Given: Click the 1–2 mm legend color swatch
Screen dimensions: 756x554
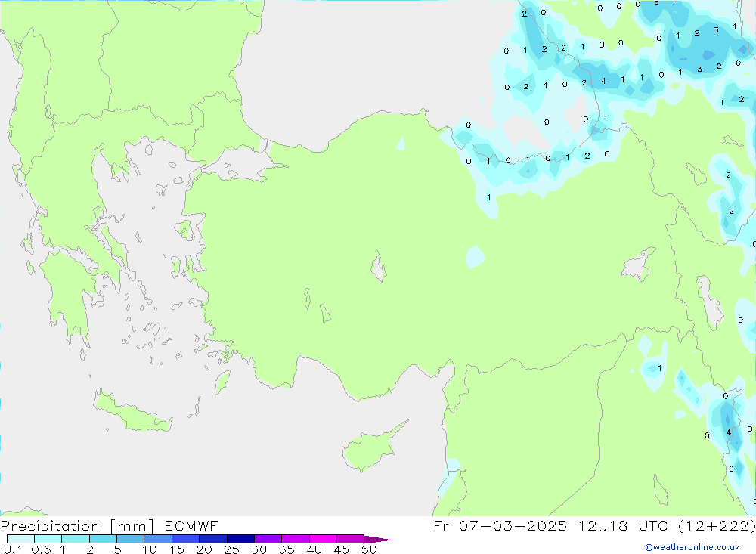Looking at the screenshot, I should click(x=76, y=539).
